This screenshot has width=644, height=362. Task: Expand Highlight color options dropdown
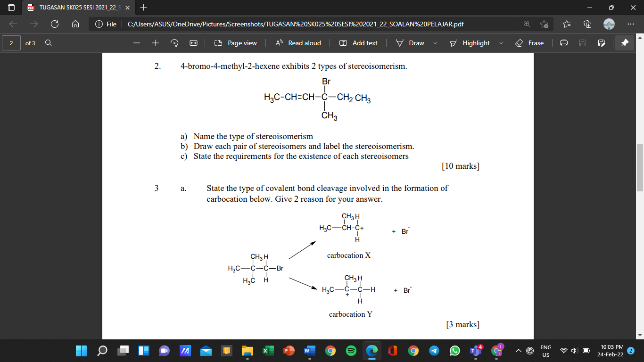coord(501,43)
